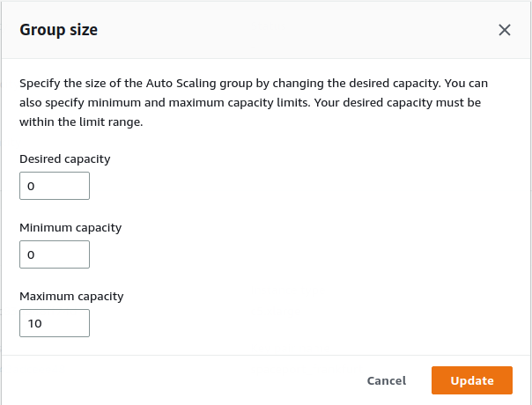
Task: Click the 10 value in Maximum capacity
Action: click(x=34, y=323)
